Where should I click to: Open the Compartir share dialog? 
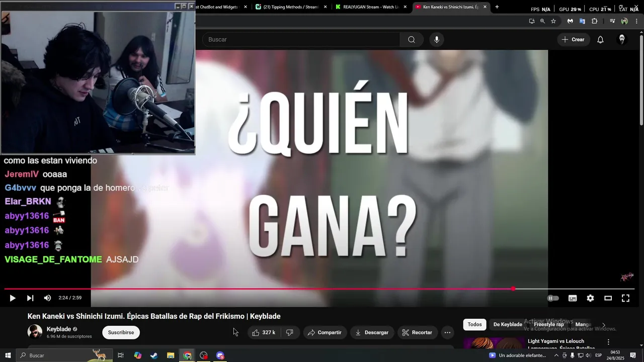[325, 332]
